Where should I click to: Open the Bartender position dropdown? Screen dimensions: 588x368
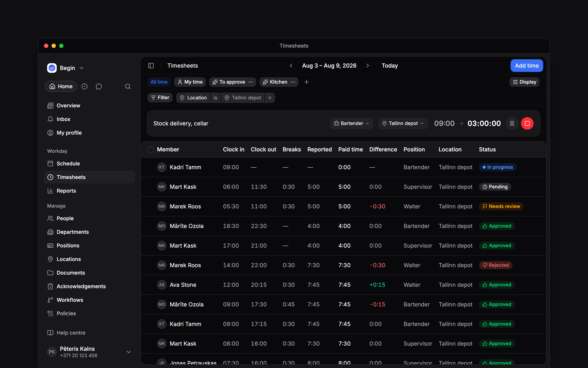pos(351,123)
